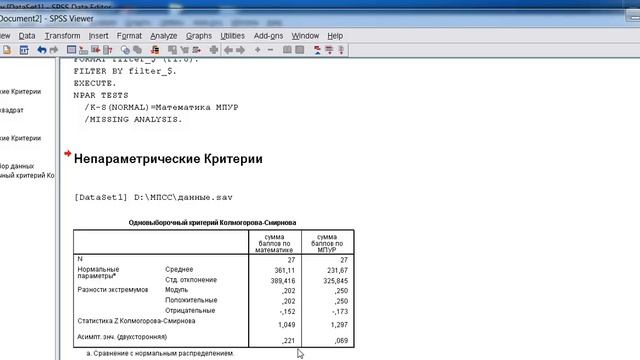Click the significance value ',069'
The width and height of the screenshot is (640, 360).
pyautogui.click(x=341, y=340)
